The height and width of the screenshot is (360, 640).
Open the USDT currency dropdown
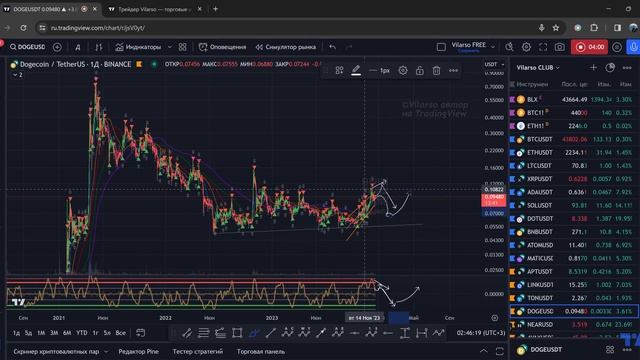click(493, 64)
